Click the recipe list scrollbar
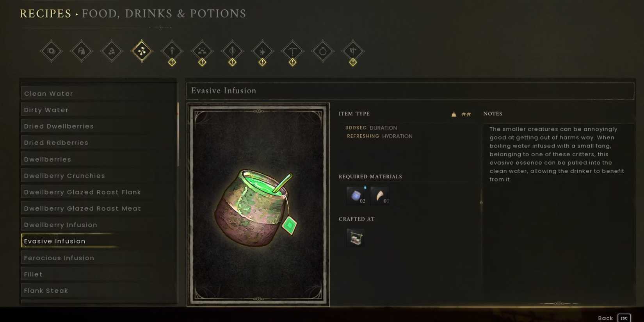The height and width of the screenshot is (322, 644). point(178,135)
